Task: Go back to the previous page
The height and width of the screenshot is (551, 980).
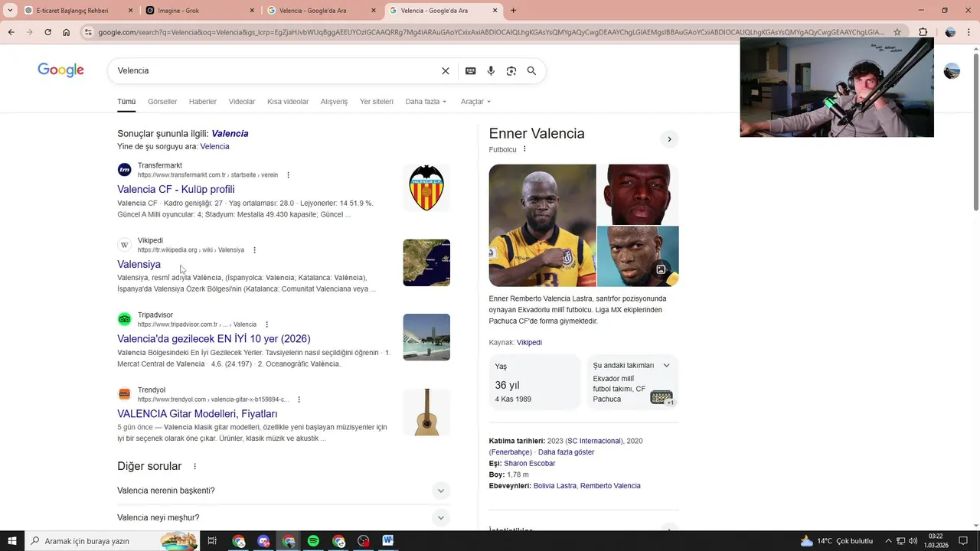Action: (x=11, y=32)
